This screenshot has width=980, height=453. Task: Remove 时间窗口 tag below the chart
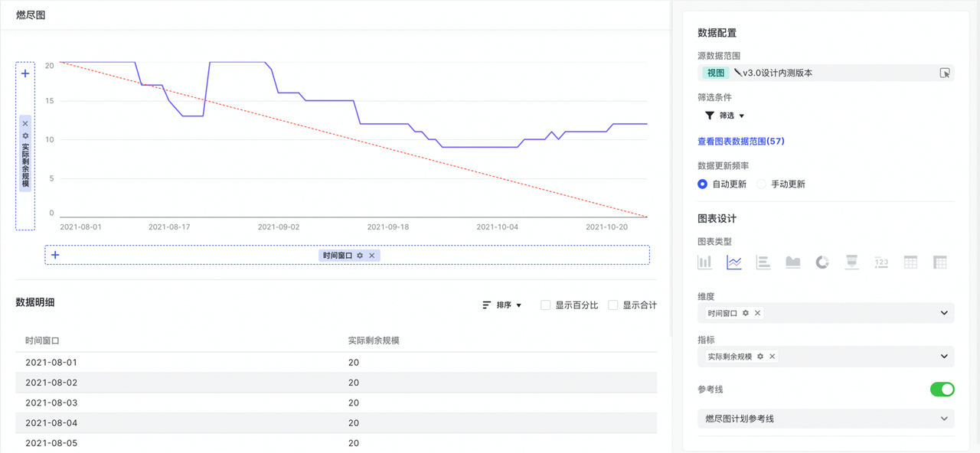click(372, 256)
